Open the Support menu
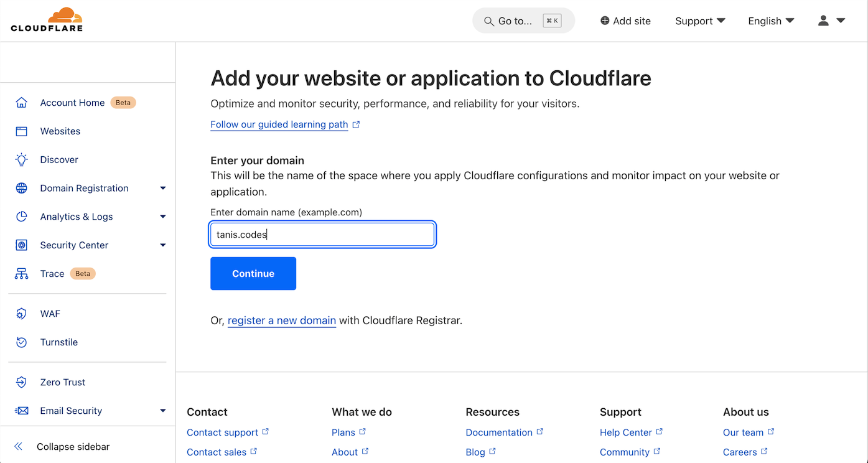868x463 pixels. [700, 21]
